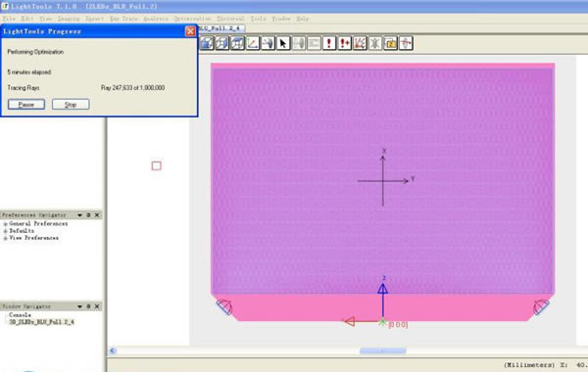Close the LightTools Progress dialog
The height and width of the screenshot is (372, 588).
(190, 31)
